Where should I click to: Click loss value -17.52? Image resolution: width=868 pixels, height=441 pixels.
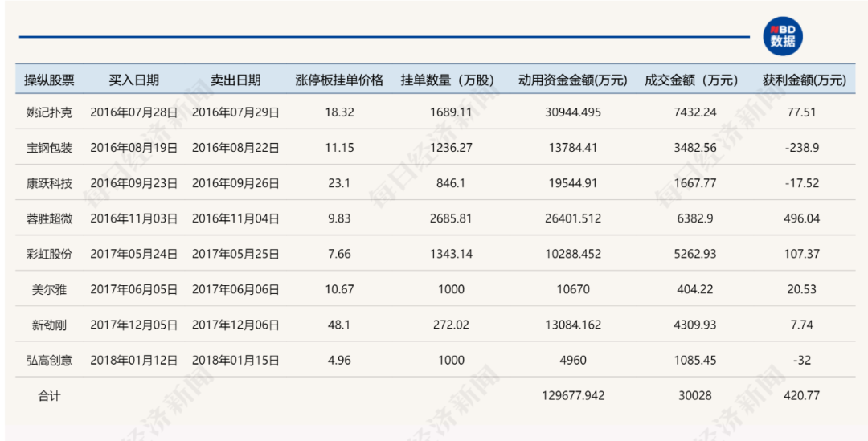[x=801, y=183]
